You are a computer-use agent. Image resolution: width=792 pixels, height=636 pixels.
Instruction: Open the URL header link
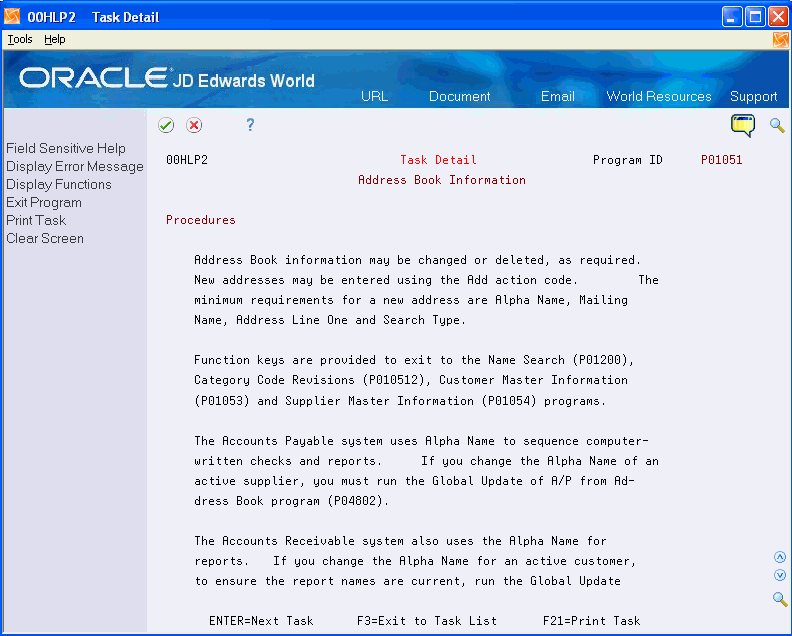pos(374,96)
